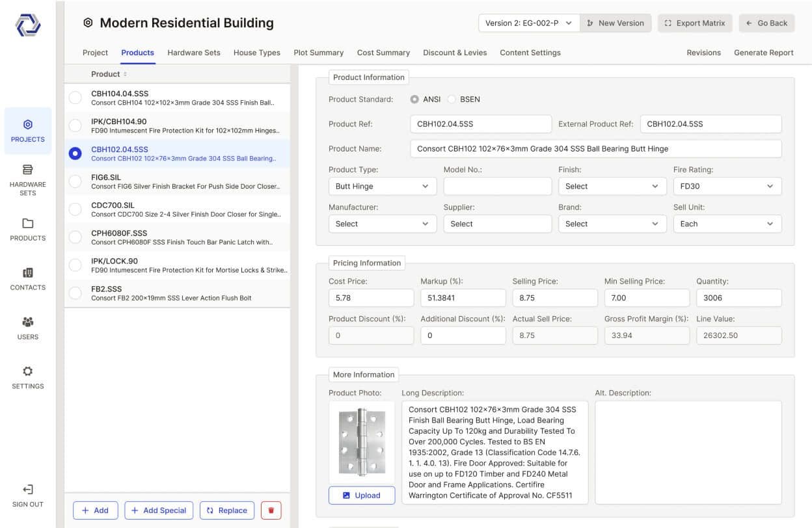The width and height of the screenshot is (812, 528).
Task: Click the Model No. field
Action: point(497,186)
